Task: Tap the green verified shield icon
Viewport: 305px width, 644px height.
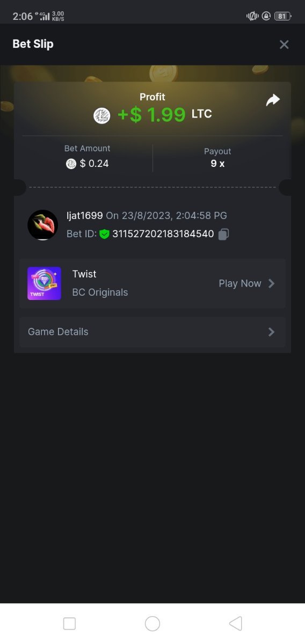Action: pos(104,234)
